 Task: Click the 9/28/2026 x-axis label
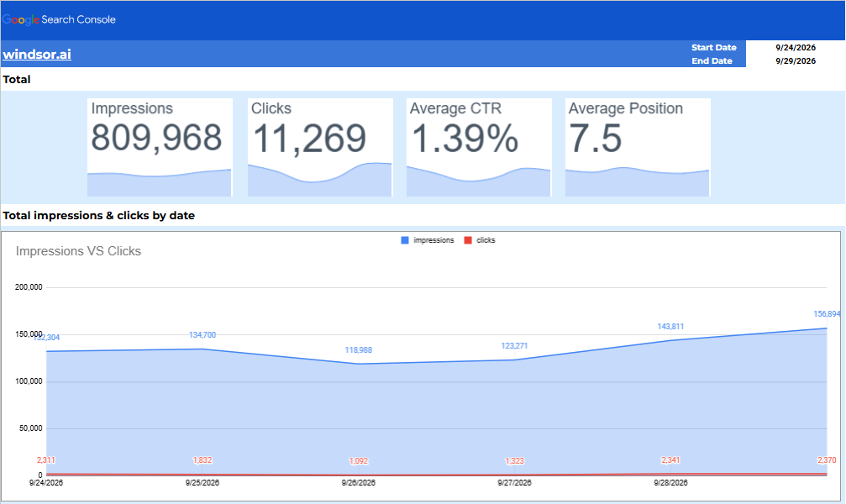[x=670, y=483]
